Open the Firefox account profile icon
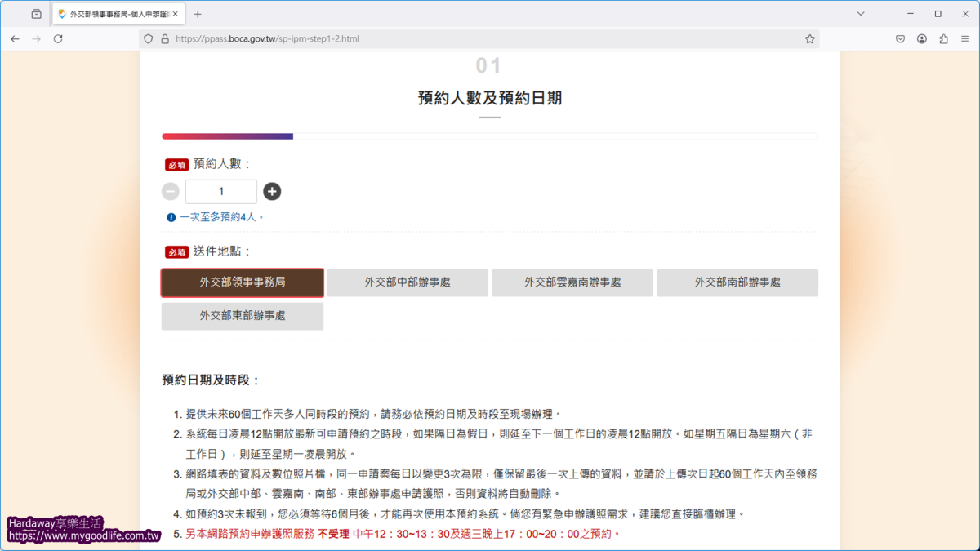Image resolution: width=980 pixels, height=551 pixels. tap(924, 38)
